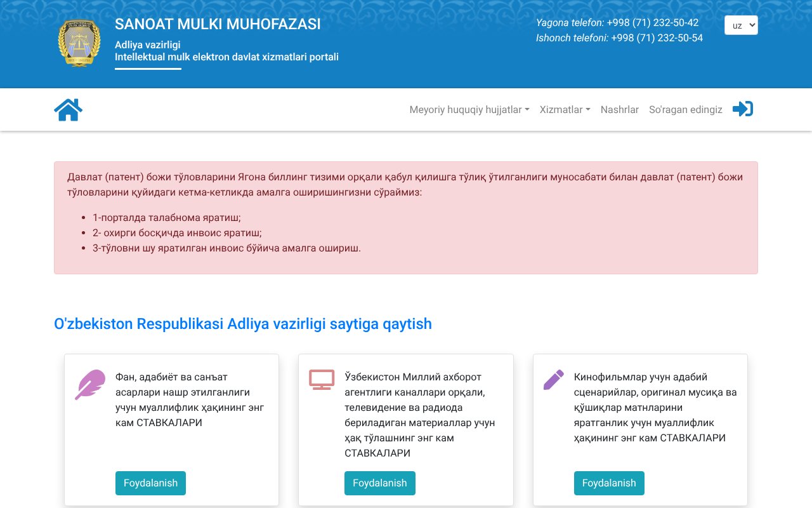Click inside the pink notice panel

pyautogui.click(x=406, y=216)
